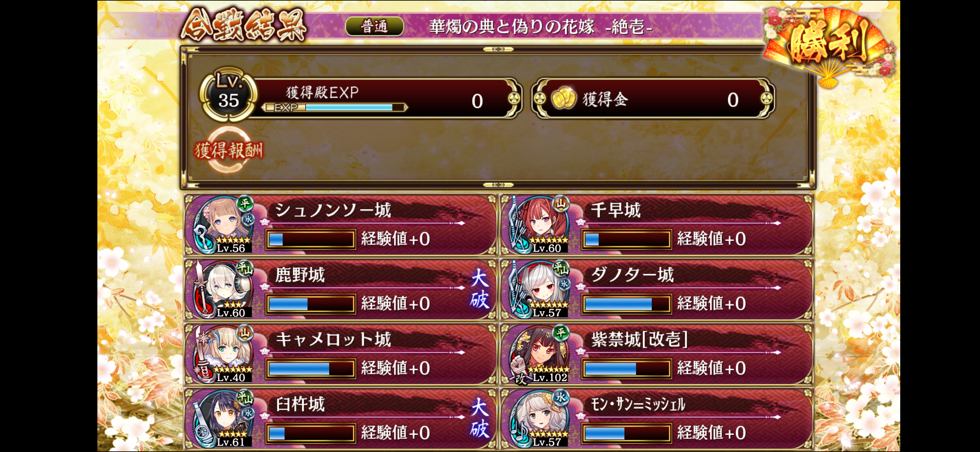980x452 pixels.
Task: Click the ダノター城 character portrait
Action: pos(539,289)
